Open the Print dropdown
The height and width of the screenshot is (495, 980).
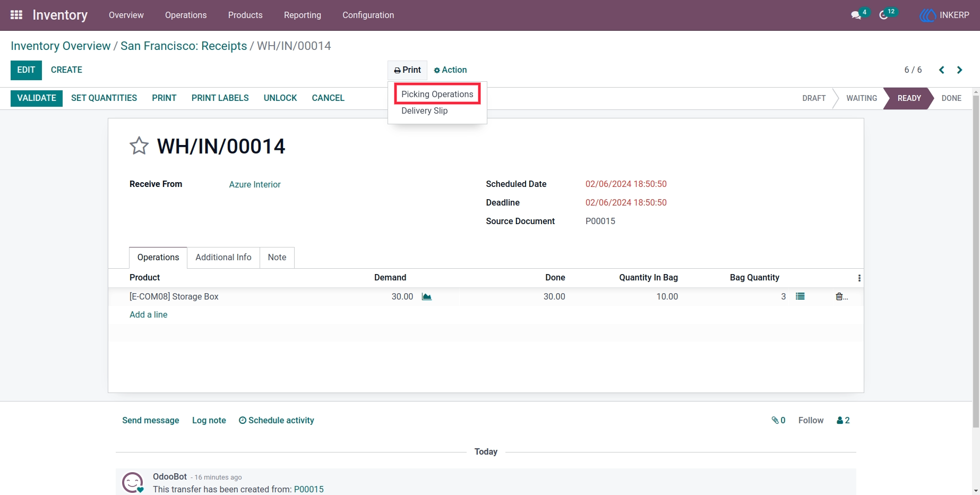407,70
